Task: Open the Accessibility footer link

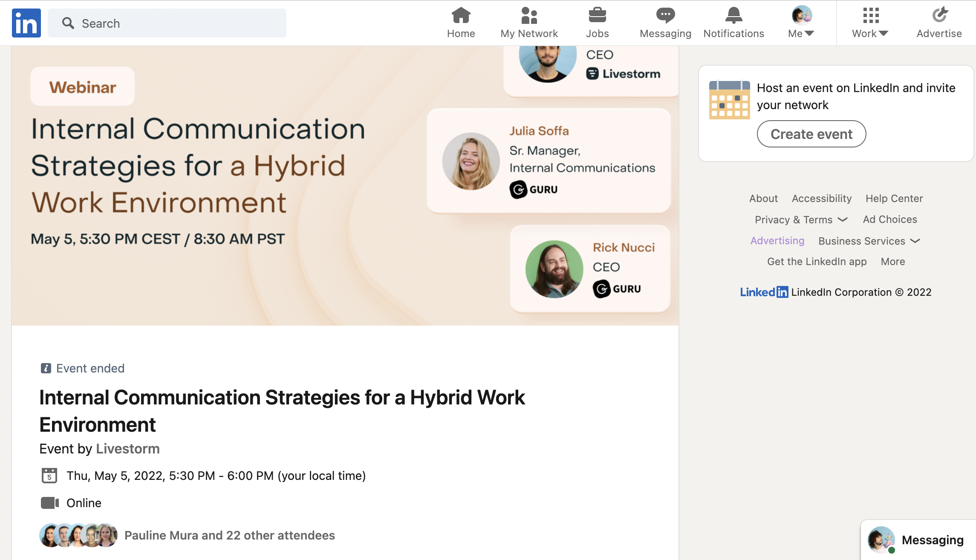Action: click(x=822, y=198)
